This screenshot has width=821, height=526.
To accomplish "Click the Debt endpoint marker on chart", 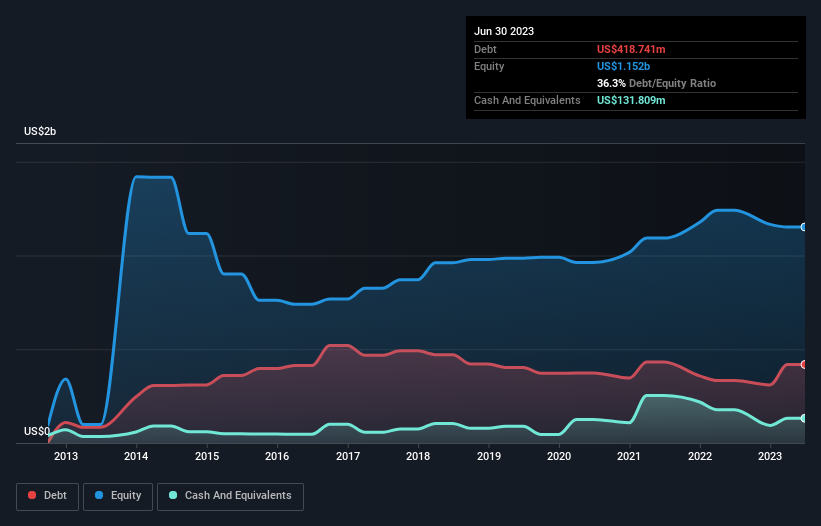I will (x=804, y=364).
